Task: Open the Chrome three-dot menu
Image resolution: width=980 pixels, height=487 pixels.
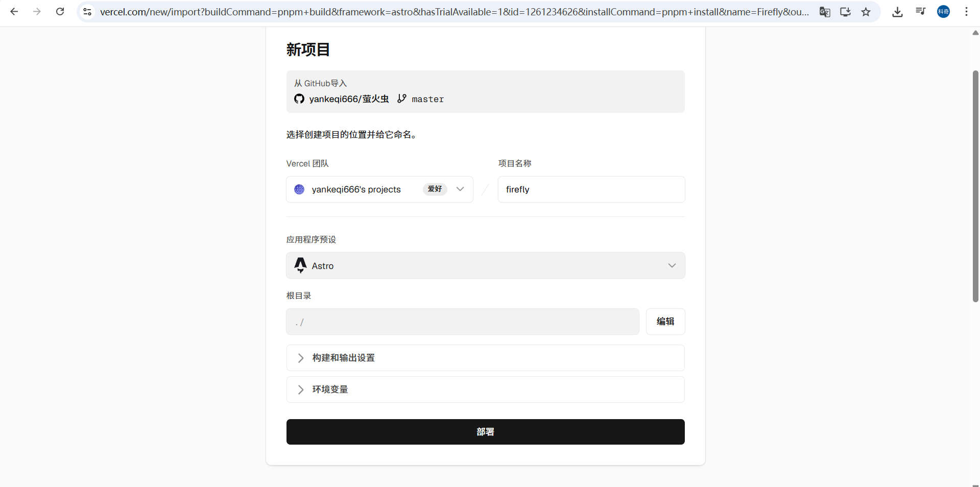Action: click(x=966, y=12)
